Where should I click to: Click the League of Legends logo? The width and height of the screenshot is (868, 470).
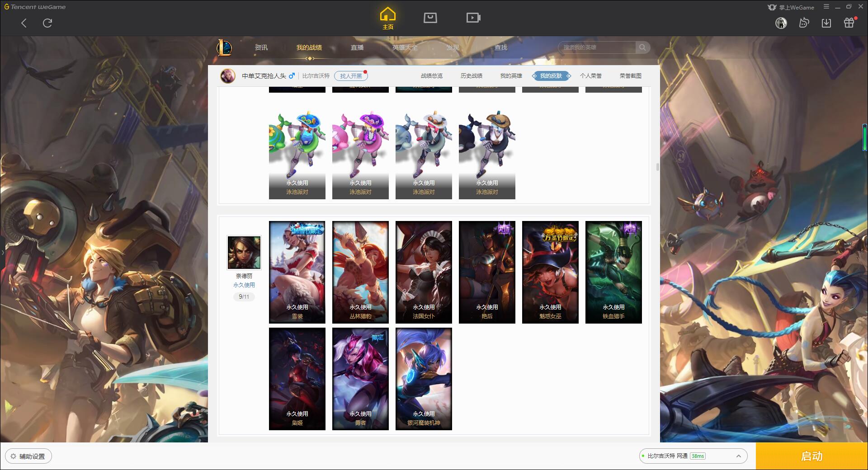[225, 47]
